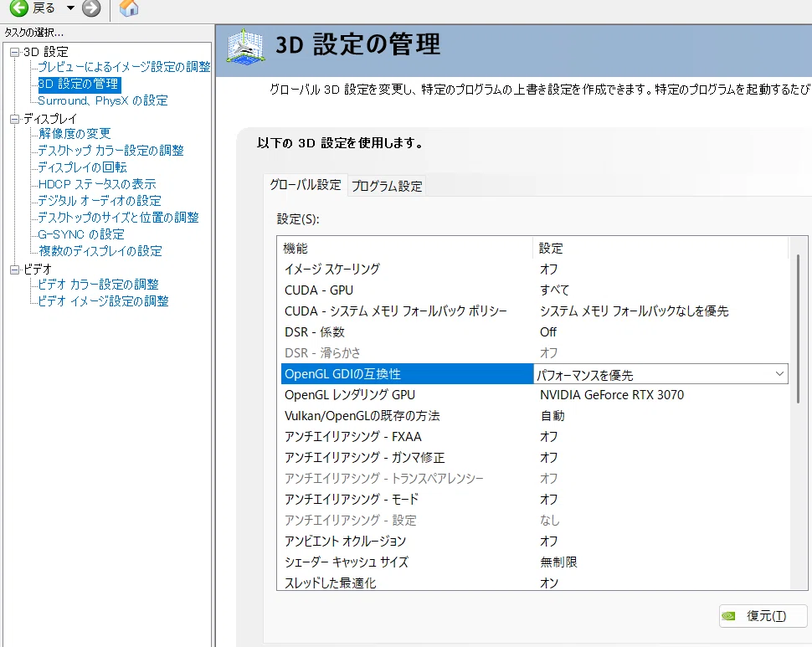812x647 pixels.
Task: Click the 3D設定の管理 header icon
Action: click(x=245, y=47)
